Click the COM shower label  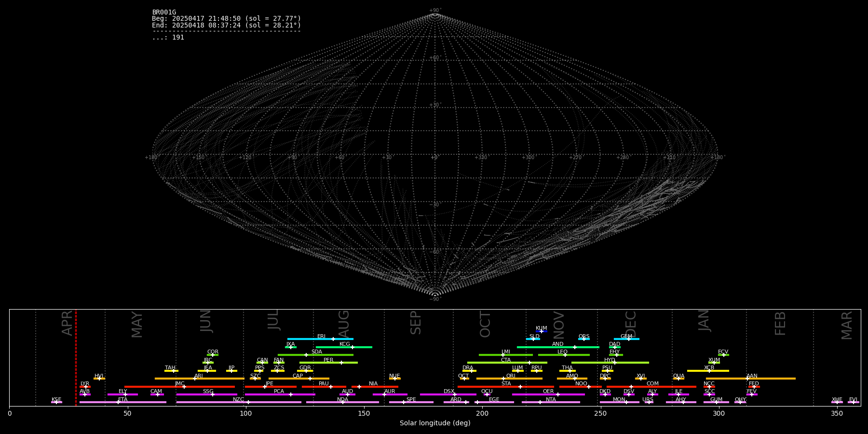tap(652, 384)
